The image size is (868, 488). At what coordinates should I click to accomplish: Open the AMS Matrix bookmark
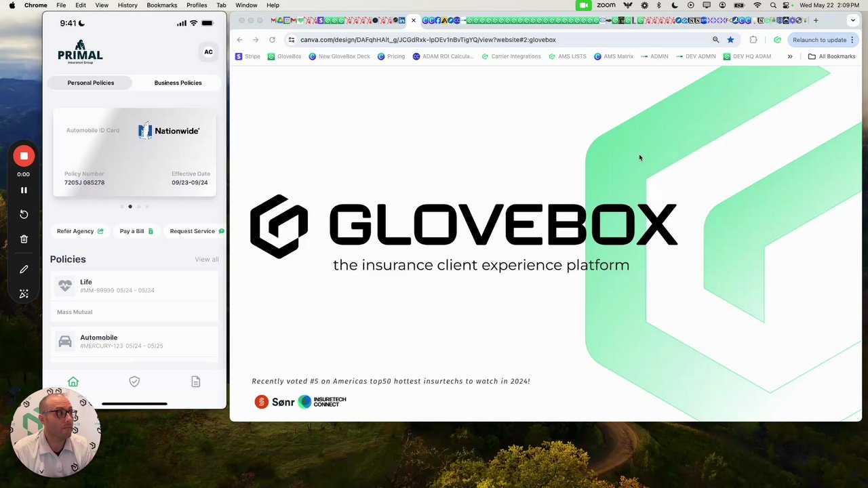pos(614,56)
